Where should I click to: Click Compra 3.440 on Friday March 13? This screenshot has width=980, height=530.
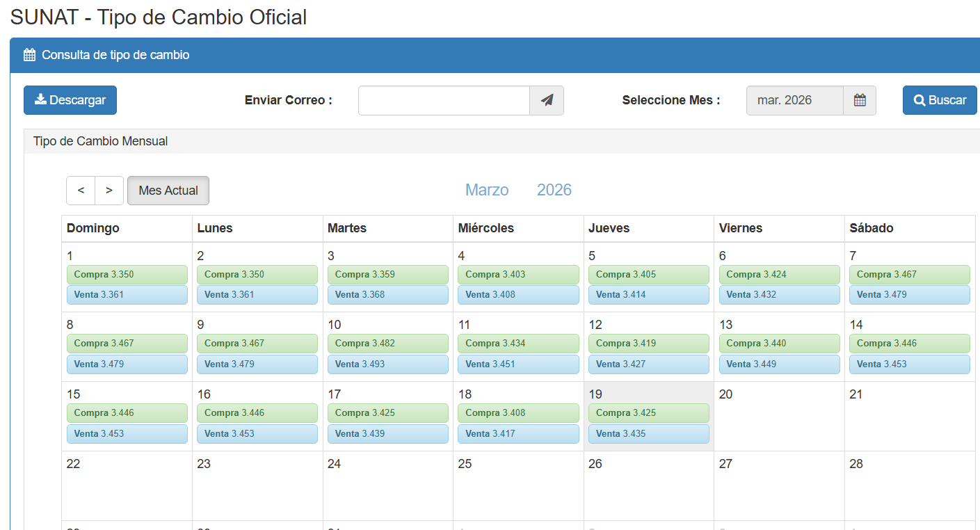pos(779,344)
